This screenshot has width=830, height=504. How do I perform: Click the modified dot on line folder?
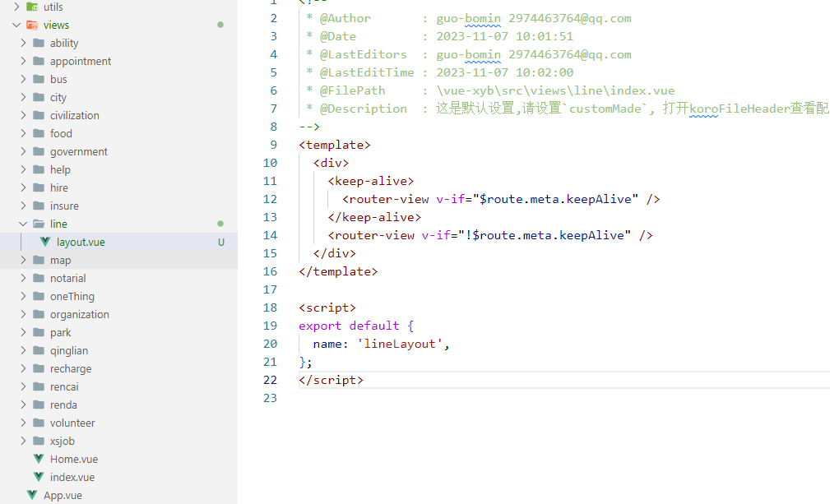coord(220,224)
